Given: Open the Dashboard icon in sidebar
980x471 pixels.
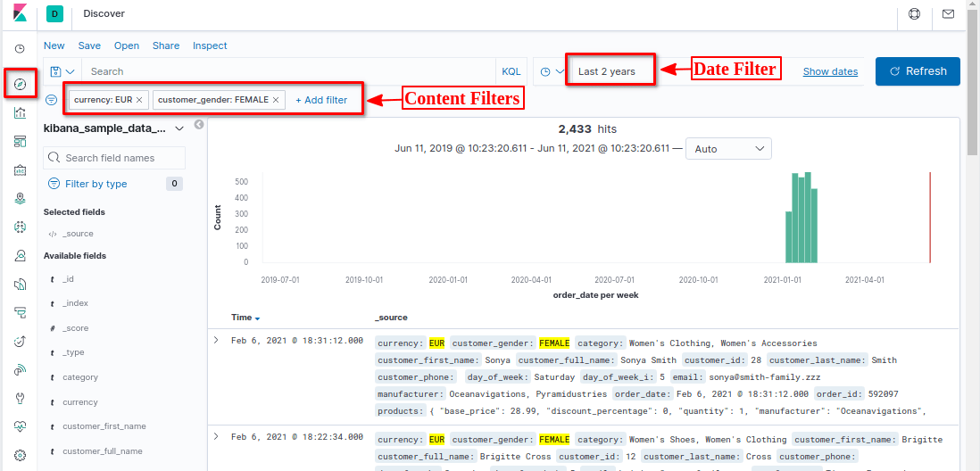Looking at the screenshot, I should pyautogui.click(x=20, y=141).
